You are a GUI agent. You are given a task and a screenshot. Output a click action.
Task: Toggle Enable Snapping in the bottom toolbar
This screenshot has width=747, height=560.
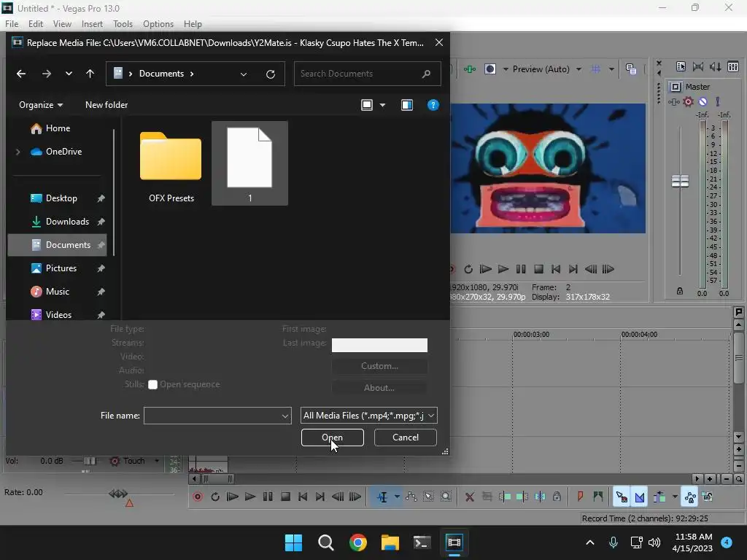tap(622, 497)
